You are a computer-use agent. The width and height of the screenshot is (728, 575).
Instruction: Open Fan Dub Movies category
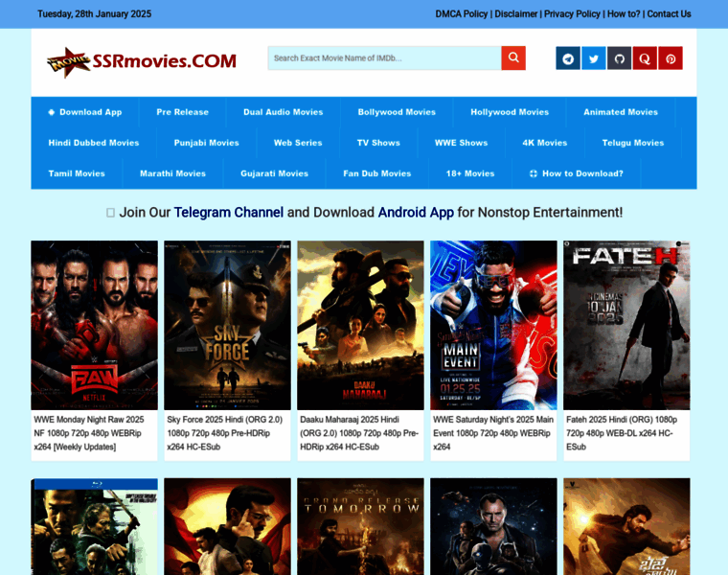[x=377, y=173]
